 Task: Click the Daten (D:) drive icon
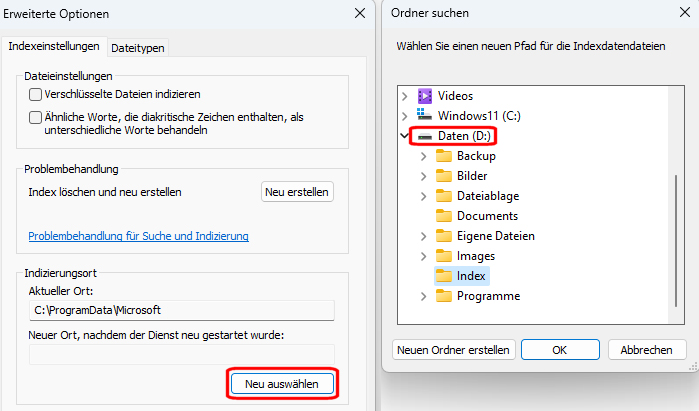tap(424, 136)
